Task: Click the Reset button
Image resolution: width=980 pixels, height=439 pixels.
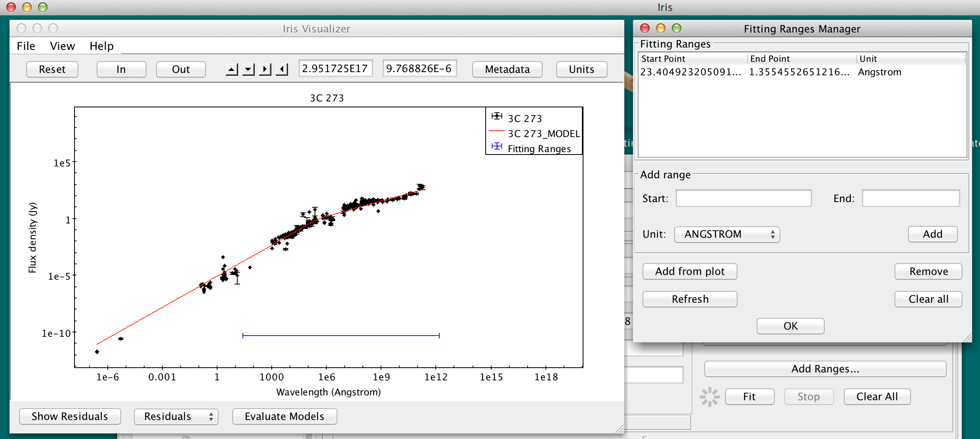Action: point(52,69)
